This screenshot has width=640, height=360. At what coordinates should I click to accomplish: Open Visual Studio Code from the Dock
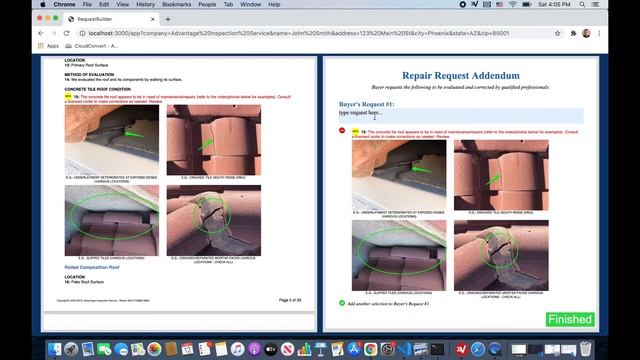coord(404,349)
